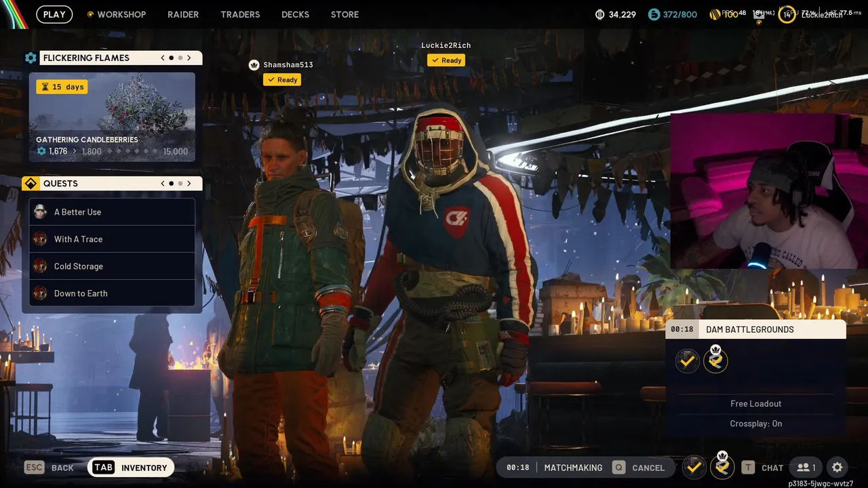Click the crowned leader avatar in bottom bar

[722, 466]
